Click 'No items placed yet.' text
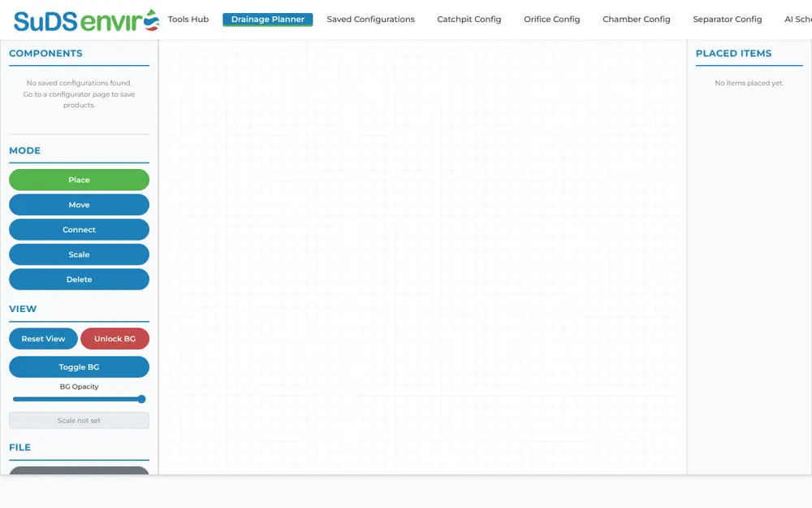The height and width of the screenshot is (508, 812). pos(749,83)
